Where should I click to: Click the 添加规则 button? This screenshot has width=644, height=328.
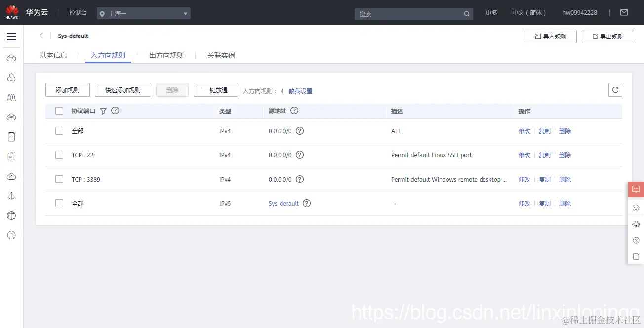pyautogui.click(x=68, y=90)
